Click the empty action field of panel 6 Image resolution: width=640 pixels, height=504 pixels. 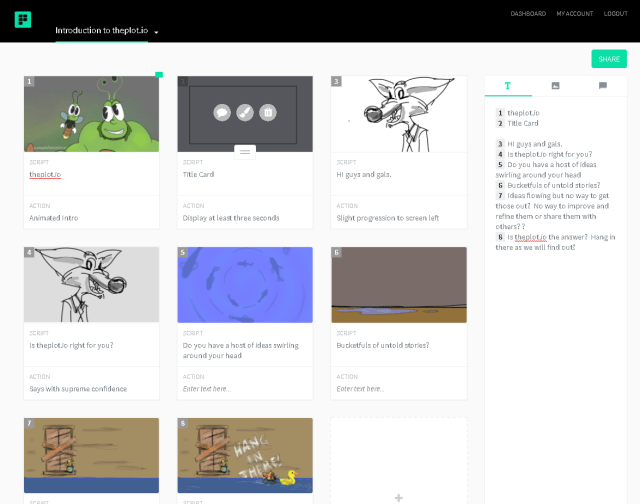(x=398, y=388)
